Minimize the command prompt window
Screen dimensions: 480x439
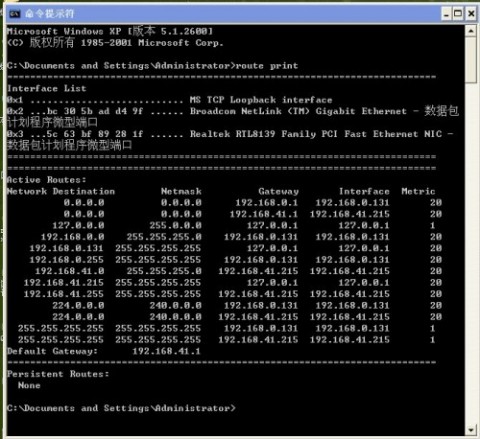click(x=446, y=14)
